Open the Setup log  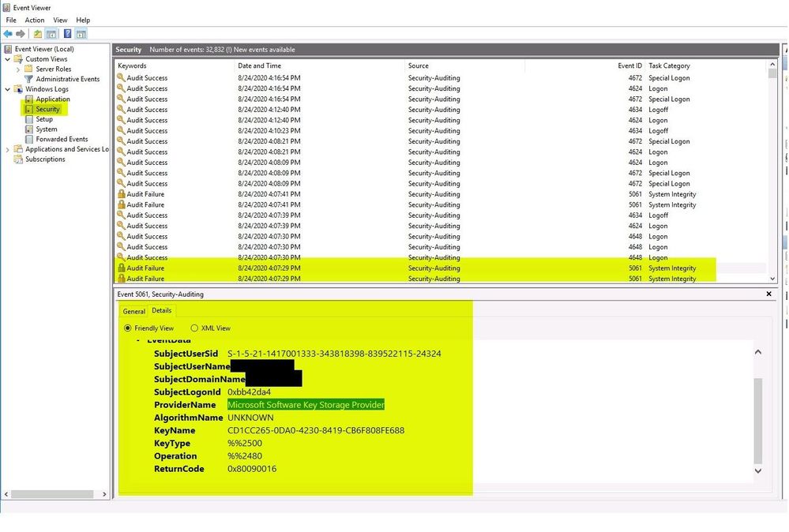(x=44, y=119)
